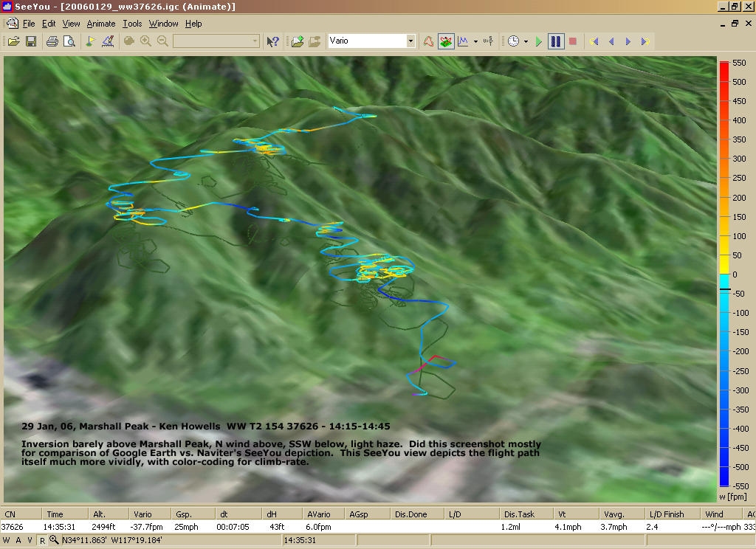Click the Alt. column header
The width and height of the screenshot is (756, 549).
[x=100, y=514]
